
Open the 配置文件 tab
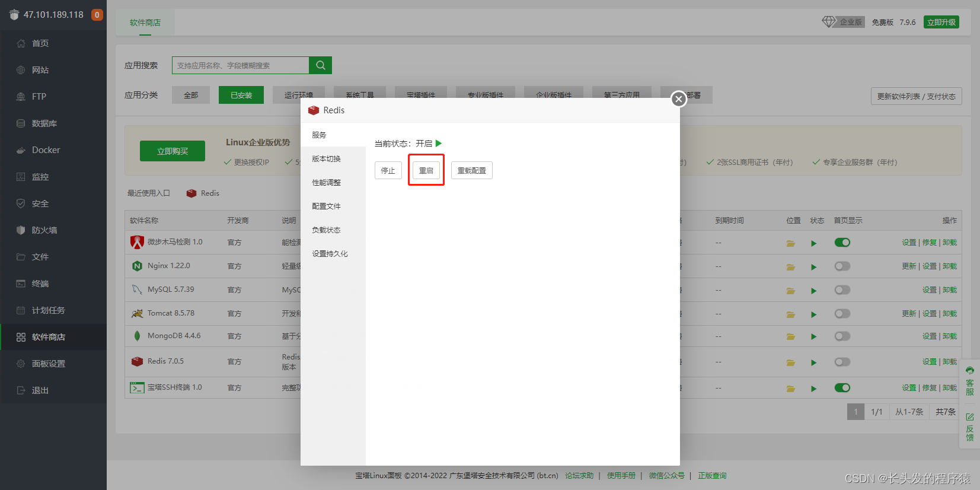coord(333,206)
